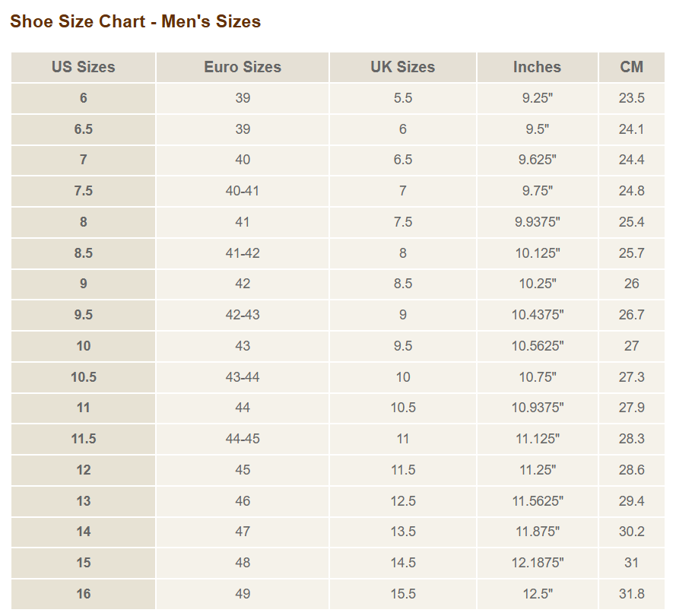The height and width of the screenshot is (616, 676).
Task: Select US size 16 row label
Action: (84, 594)
